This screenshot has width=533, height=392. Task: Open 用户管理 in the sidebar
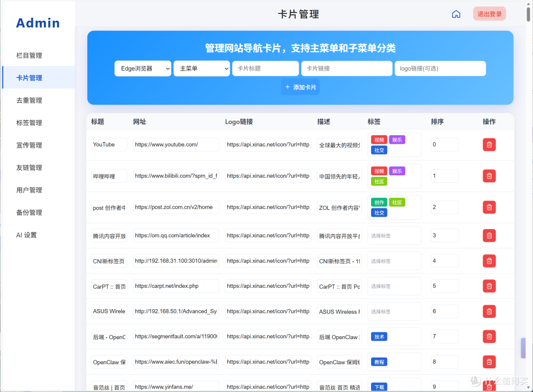pyautogui.click(x=38, y=190)
